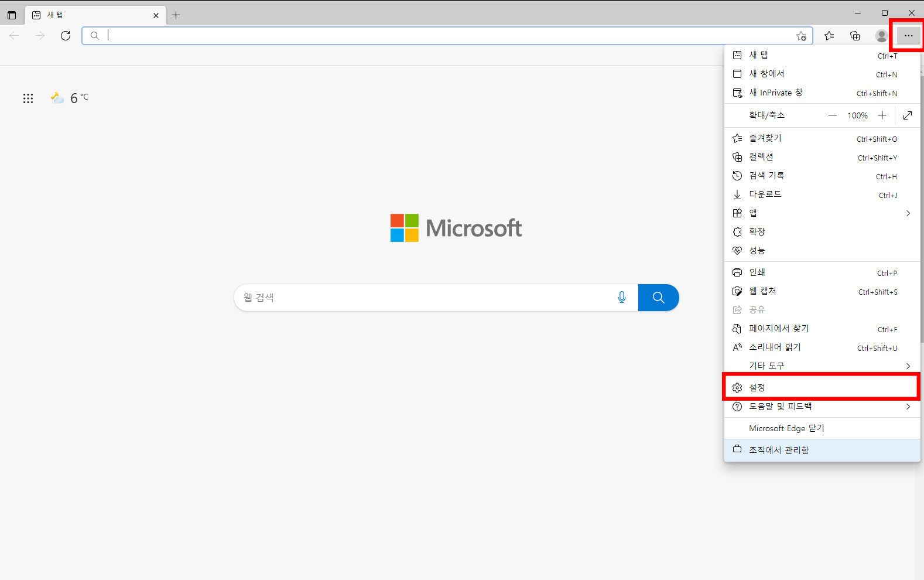Image resolution: width=924 pixels, height=580 pixels.
Task: Click the blue web search button
Action: [659, 298]
